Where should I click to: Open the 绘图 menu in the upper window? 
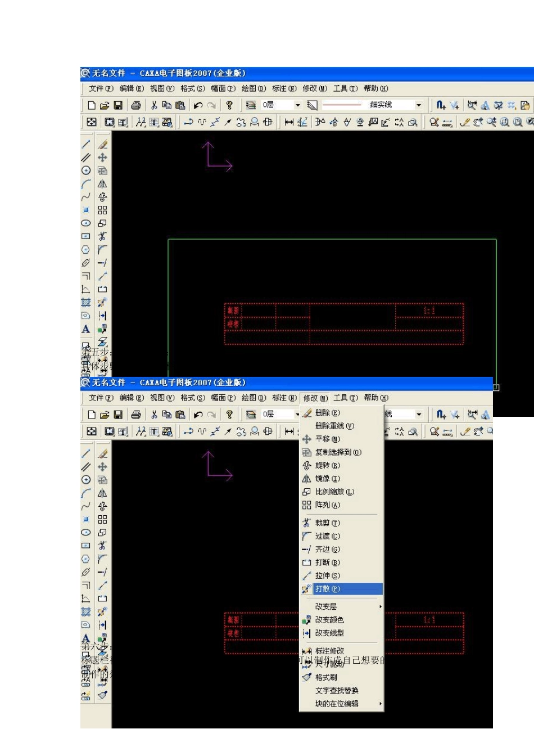pos(254,89)
